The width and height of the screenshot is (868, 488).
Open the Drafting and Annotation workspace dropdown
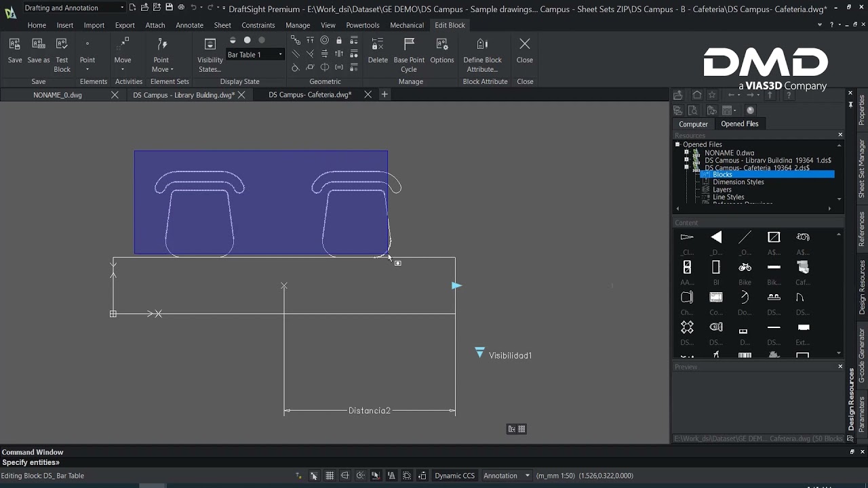(75, 7)
